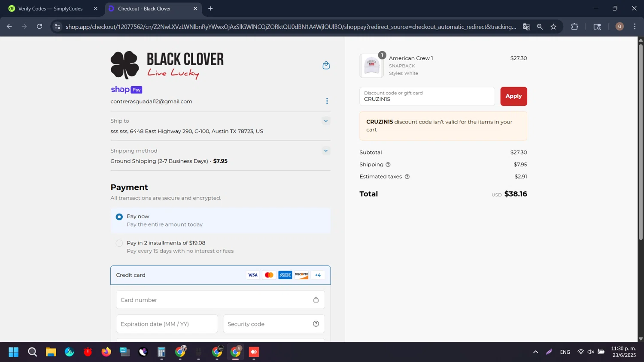644x362 pixels.
Task: Open the Extensions puzzle icon
Action: coord(574,27)
